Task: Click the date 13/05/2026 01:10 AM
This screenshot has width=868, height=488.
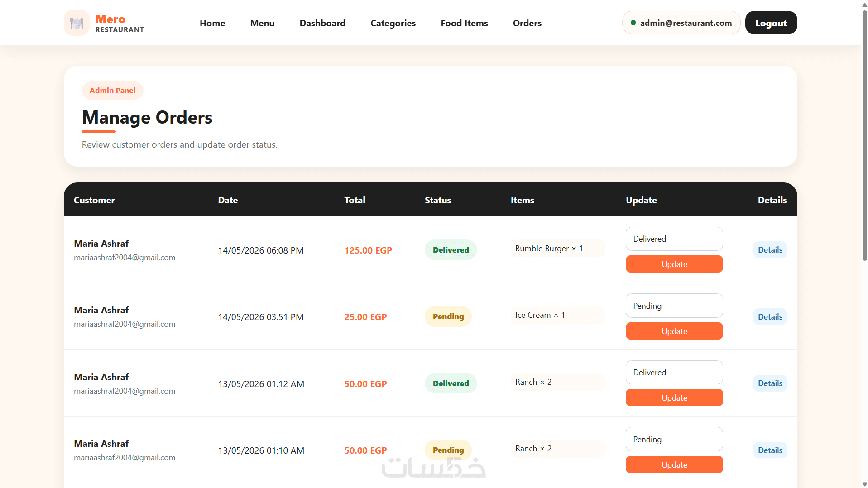Action: [x=261, y=450]
